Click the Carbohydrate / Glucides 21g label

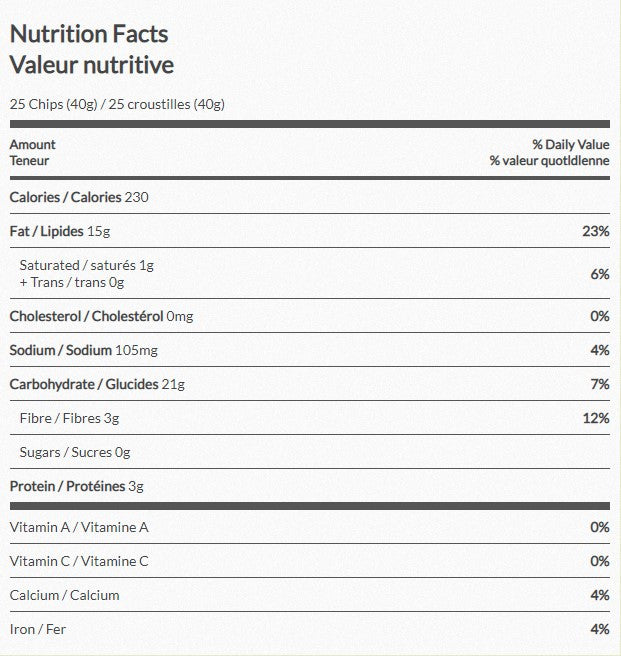[x=97, y=384]
